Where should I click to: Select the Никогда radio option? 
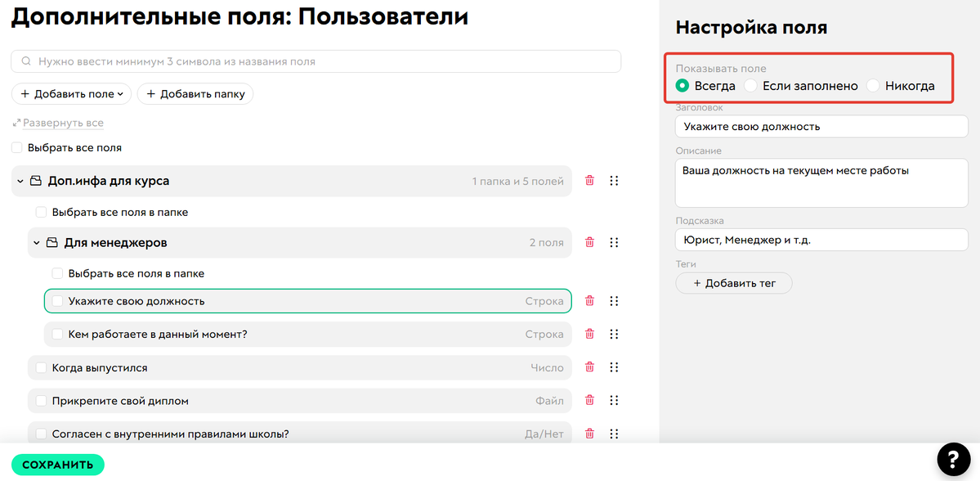click(x=873, y=86)
